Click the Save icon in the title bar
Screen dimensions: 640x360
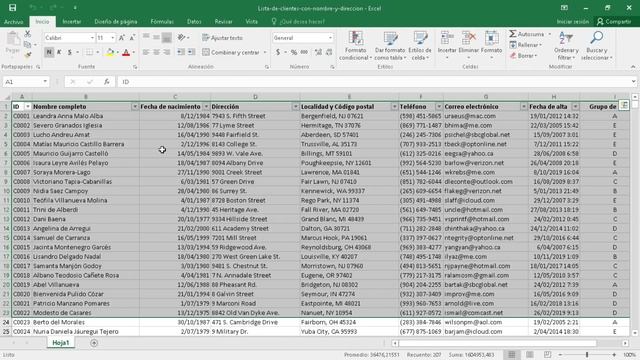tap(13, 8)
